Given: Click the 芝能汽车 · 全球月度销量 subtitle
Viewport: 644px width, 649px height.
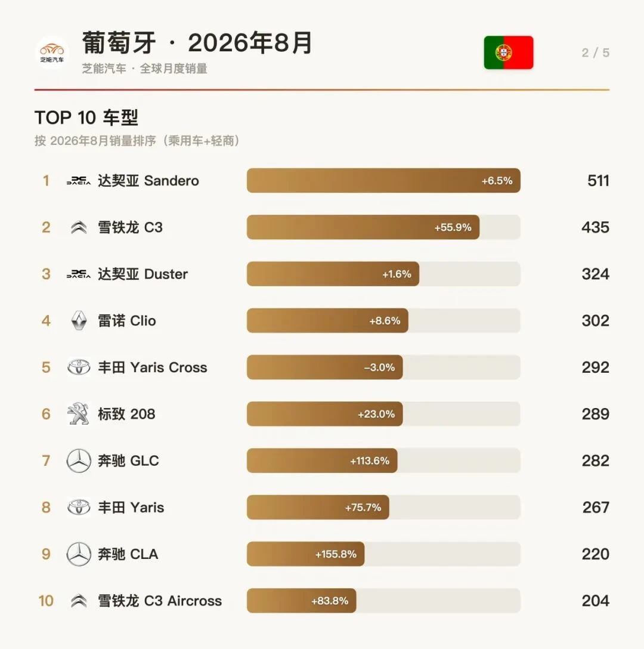Looking at the screenshot, I should point(144,68).
